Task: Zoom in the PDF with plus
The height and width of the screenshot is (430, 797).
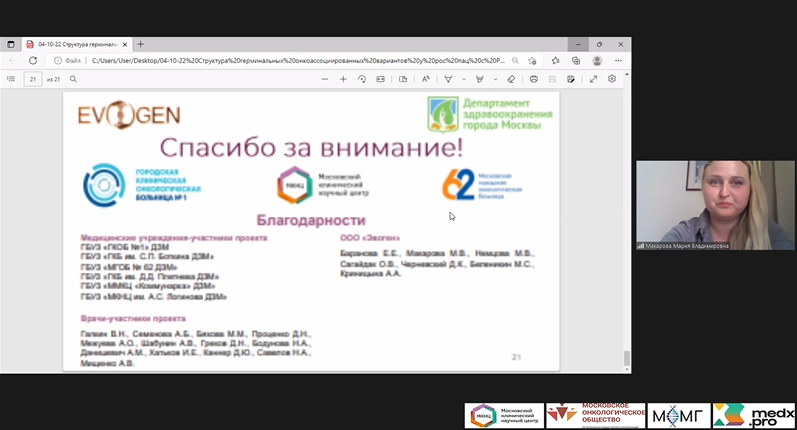Action: pos(343,79)
